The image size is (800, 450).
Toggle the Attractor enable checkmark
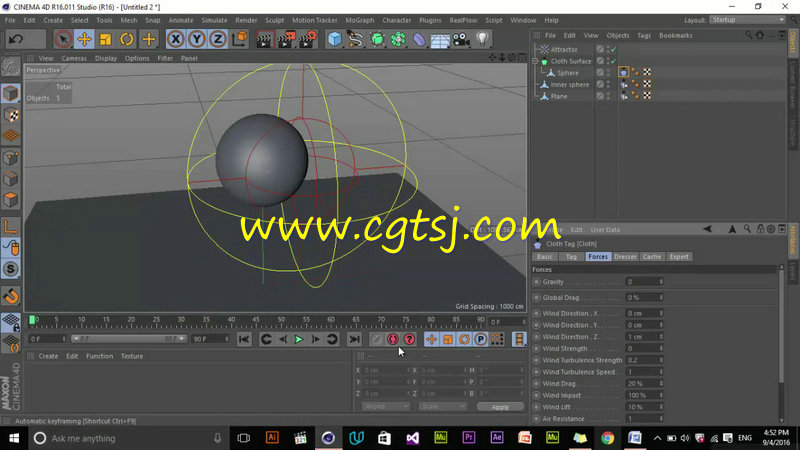pos(613,49)
